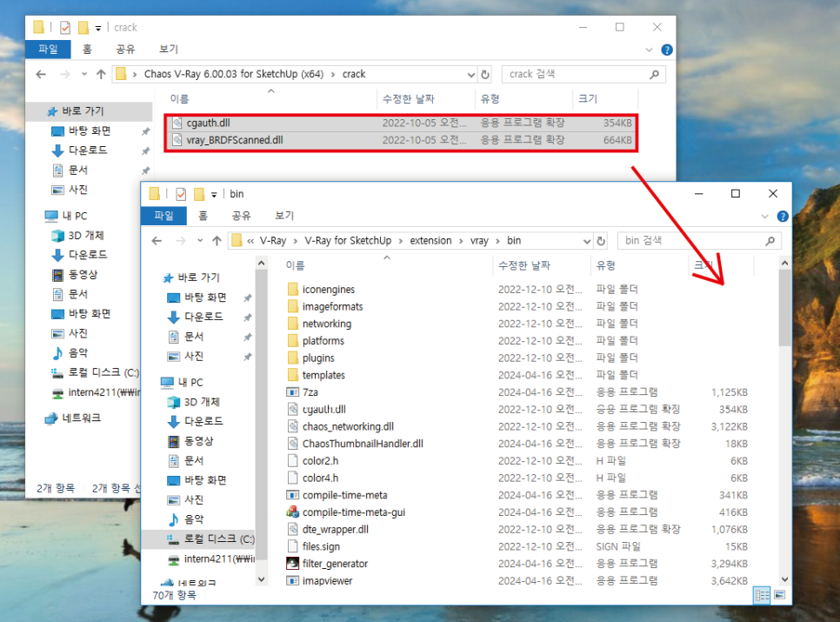
Task: Go up one level in crack window
Action: pyautogui.click(x=101, y=75)
